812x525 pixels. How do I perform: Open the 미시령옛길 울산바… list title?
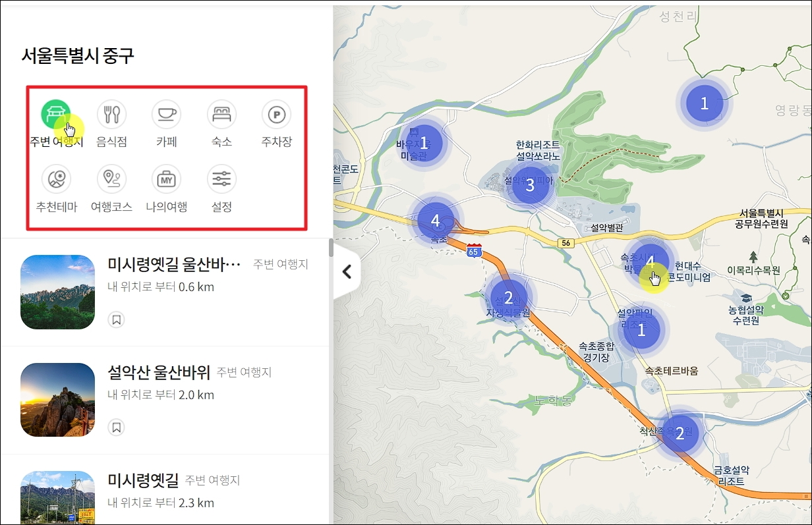coord(175,265)
